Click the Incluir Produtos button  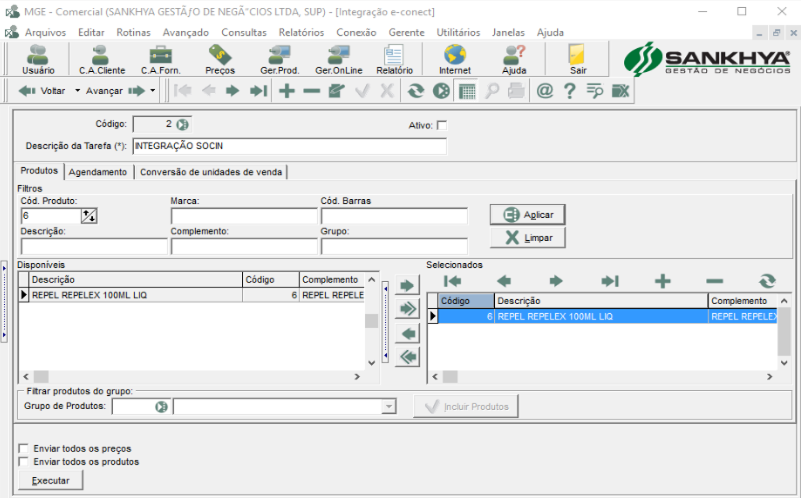[466, 407]
